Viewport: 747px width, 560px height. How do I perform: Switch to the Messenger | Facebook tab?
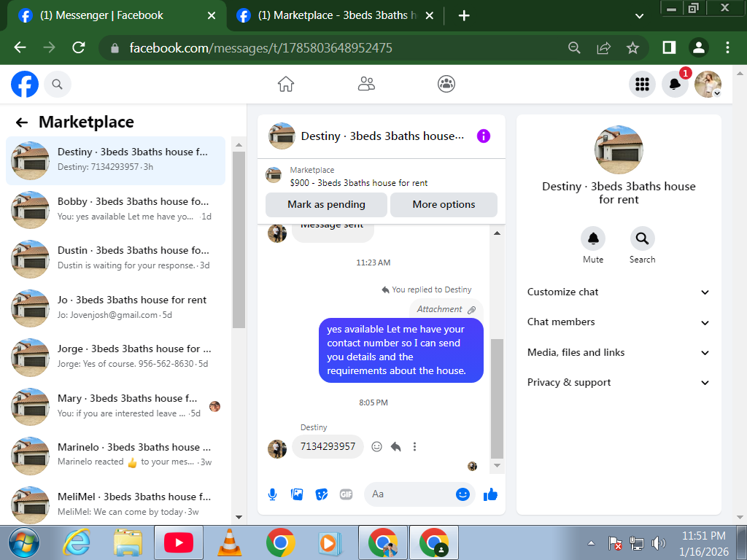(117, 16)
